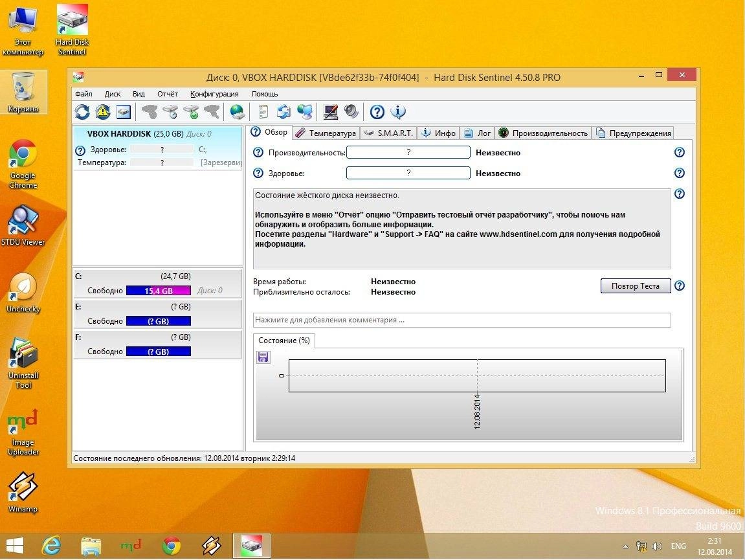Select the Google Chrome desktop icon
The height and width of the screenshot is (560, 745).
point(23,164)
